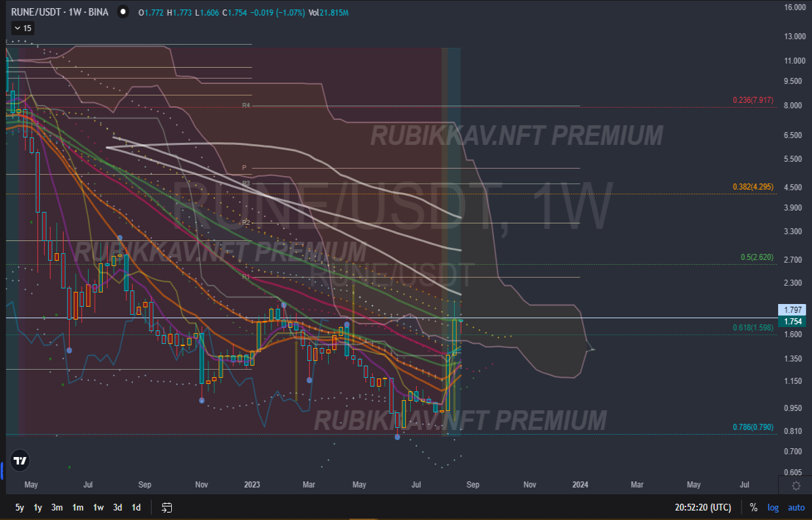Open timezone menu showing 20:52:20 (UTC)
The height and width of the screenshot is (520, 812).
[x=702, y=507]
